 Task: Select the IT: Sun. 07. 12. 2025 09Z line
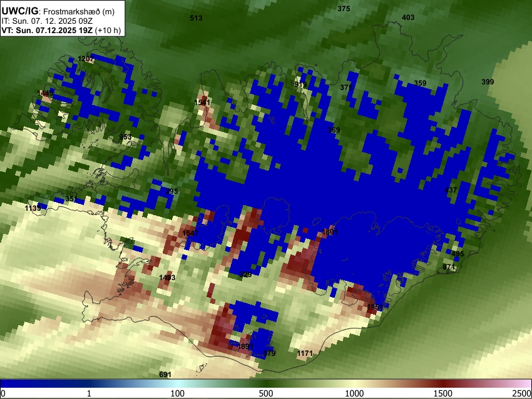click(47, 21)
